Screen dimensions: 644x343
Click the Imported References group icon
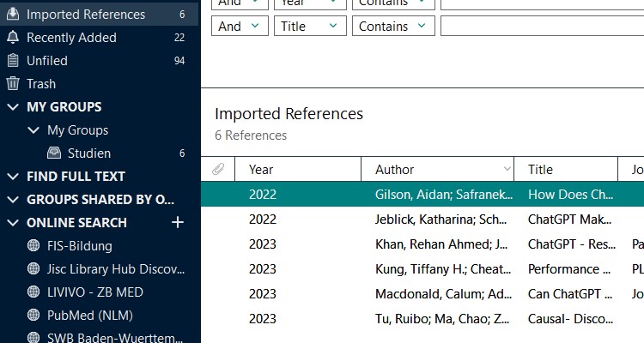tap(13, 15)
